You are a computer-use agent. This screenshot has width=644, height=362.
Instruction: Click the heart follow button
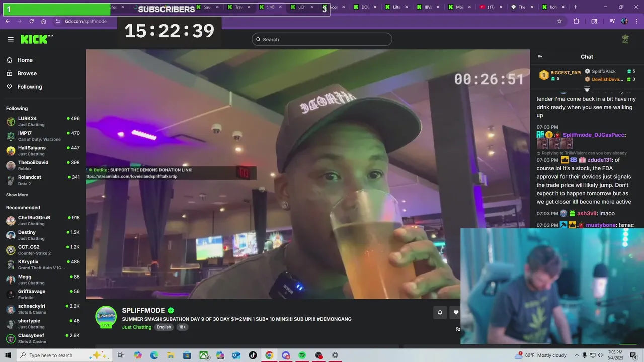click(x=456, y=312)
